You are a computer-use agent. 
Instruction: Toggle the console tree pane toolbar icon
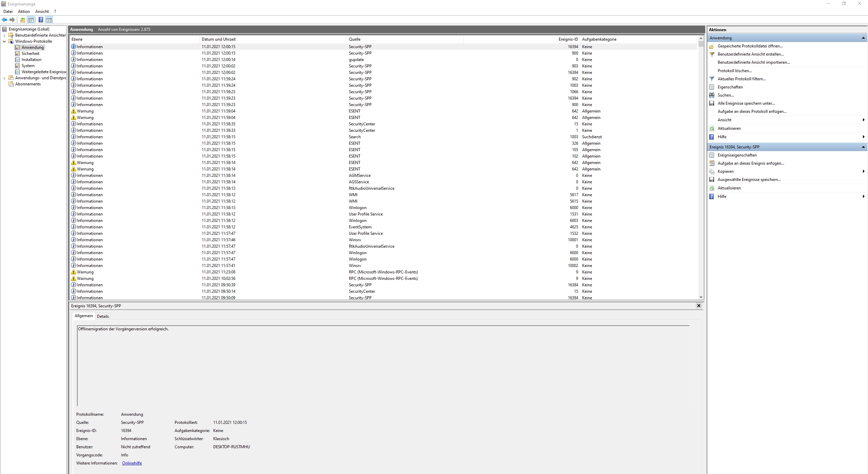pos(31,20)
